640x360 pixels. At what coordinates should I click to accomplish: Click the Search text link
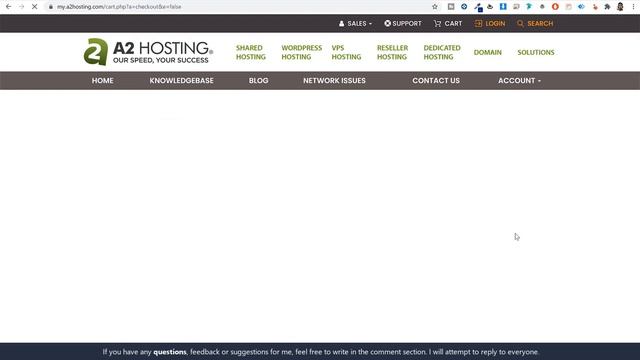click(x=540, y=24)
